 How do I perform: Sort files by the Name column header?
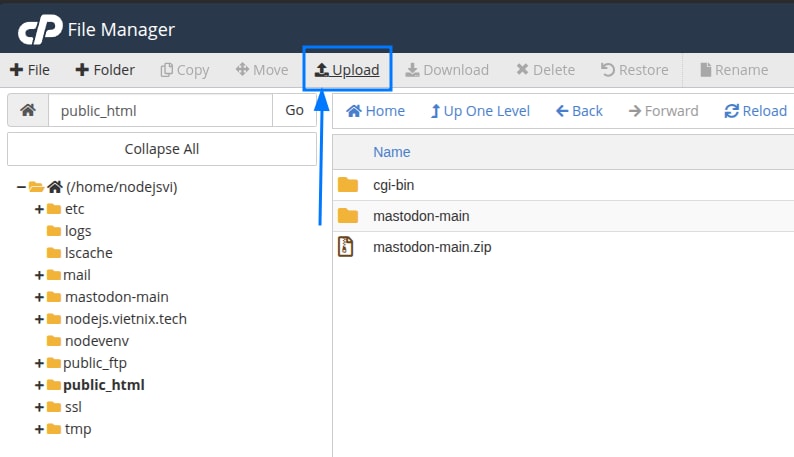(391, 152)
